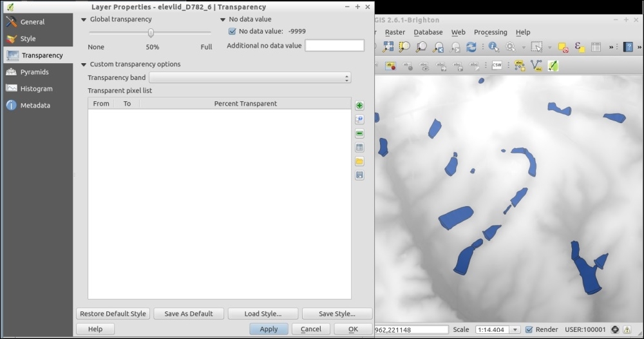Click the Refresh map toolbar icon
This screenshot has height=339, width=644.
[x=471, y=47]
